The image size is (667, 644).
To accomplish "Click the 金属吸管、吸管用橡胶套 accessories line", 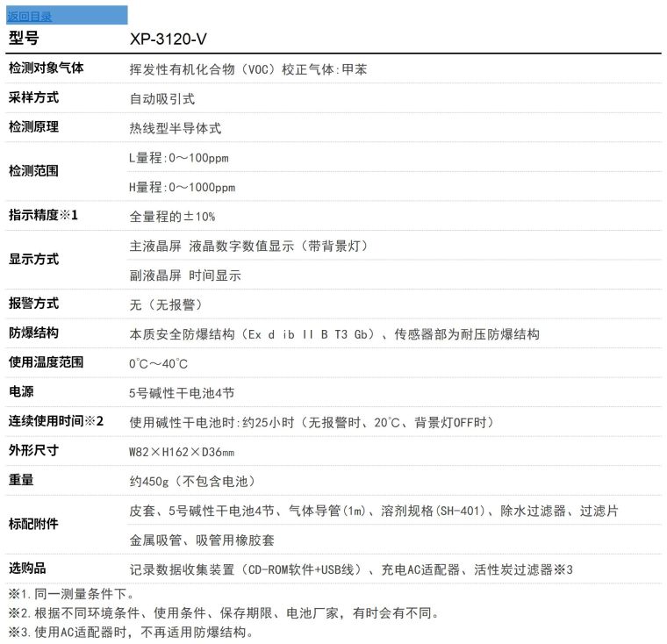I will point(202,540).
